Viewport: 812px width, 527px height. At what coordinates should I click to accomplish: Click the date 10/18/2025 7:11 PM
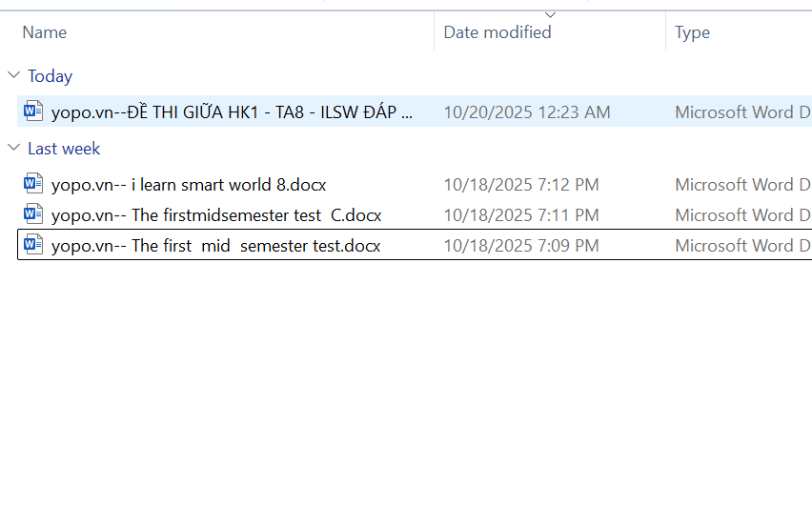coord(521,215)
